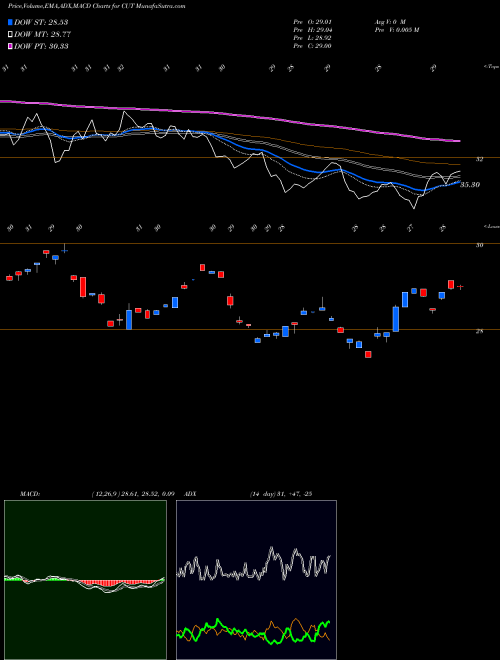This screenshot has width=500, height=660.
Task: Select the 'DOW ST: 28.53' legend text
Action: 41,22
